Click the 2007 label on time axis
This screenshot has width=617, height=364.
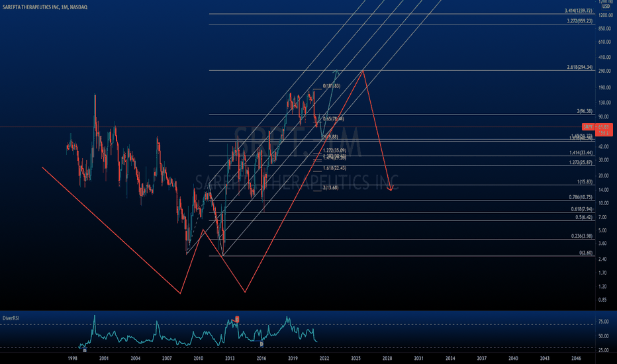tap(167, 359)
